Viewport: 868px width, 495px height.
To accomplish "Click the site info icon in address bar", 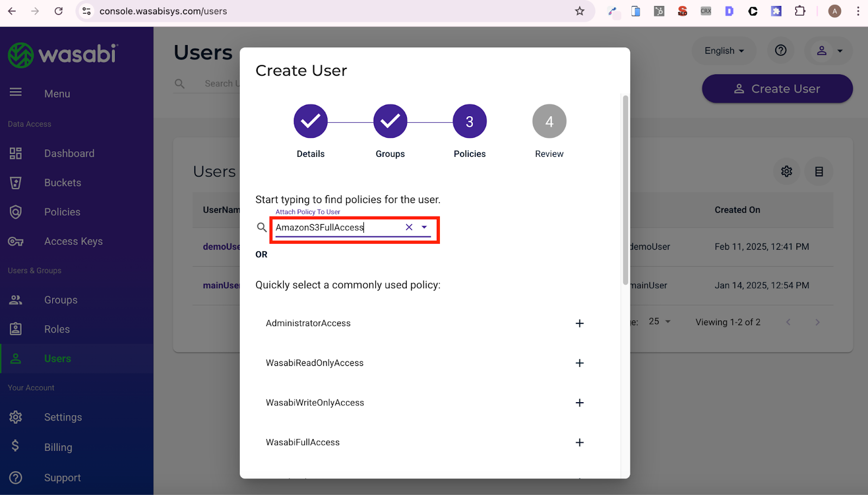I will pos(86,11).
